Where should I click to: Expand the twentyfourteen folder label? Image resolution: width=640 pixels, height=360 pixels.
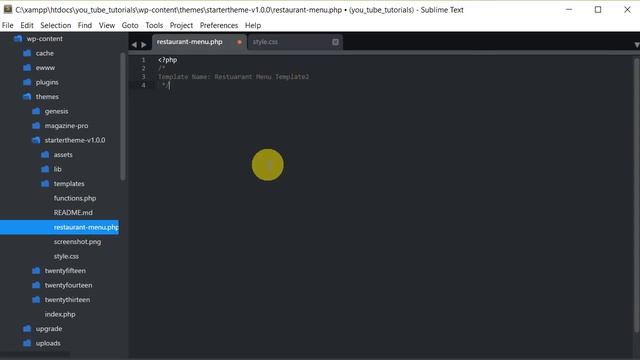68,285
